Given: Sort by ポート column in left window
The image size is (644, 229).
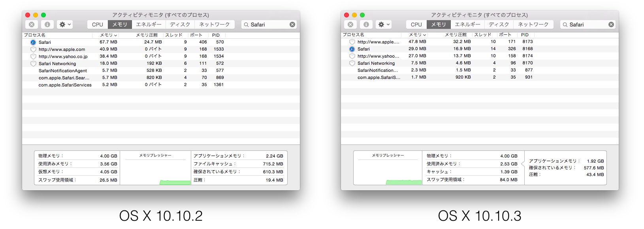Looking at the screenshot, I should click(x=198, y=35).
